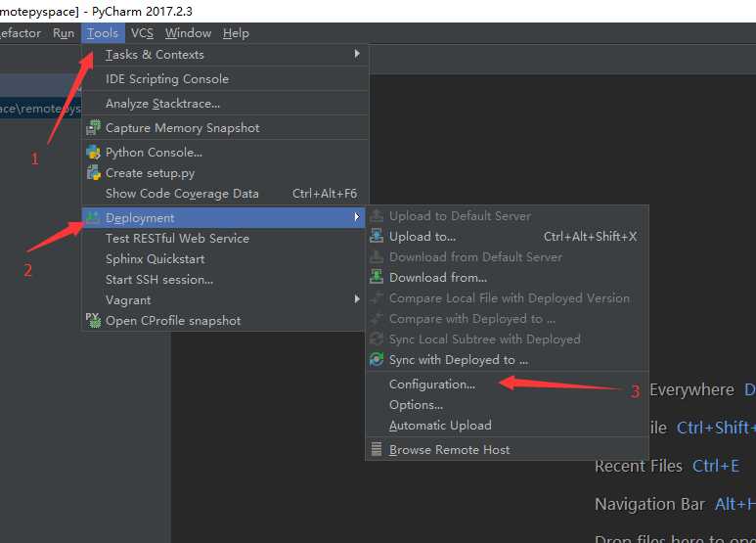Viewport: 756px width, 543px height.
Task: Select Capture Memory Snapshot entry
Action: coord(225,128)
